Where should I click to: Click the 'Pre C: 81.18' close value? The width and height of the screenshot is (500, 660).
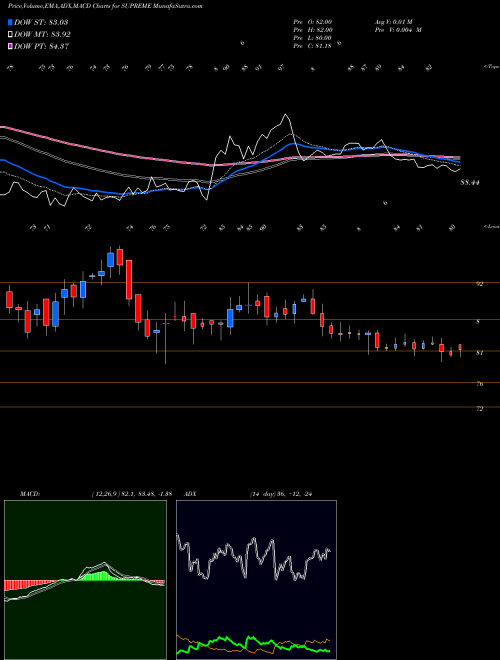tap(313, 46)
